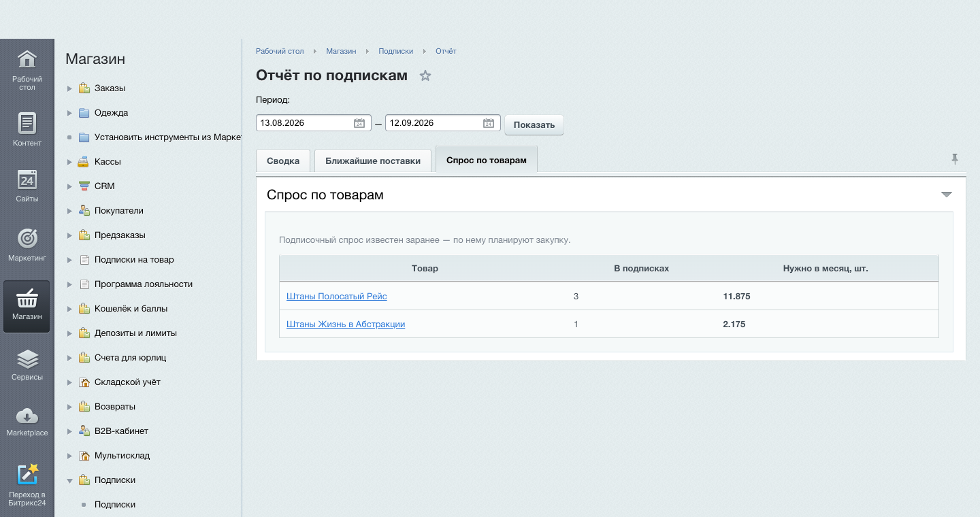This screenshot has height=517, width=980.
Task: Click the Показать button
Action: (534, 124)
